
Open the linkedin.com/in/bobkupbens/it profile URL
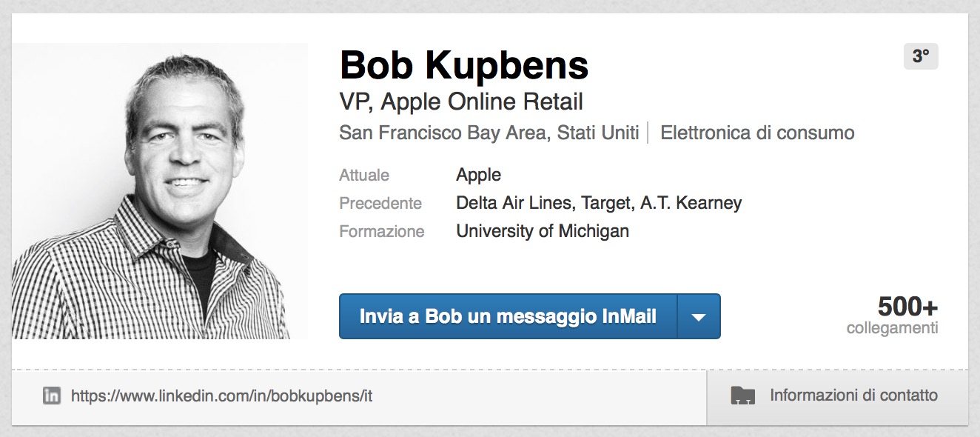click(221, 396)
